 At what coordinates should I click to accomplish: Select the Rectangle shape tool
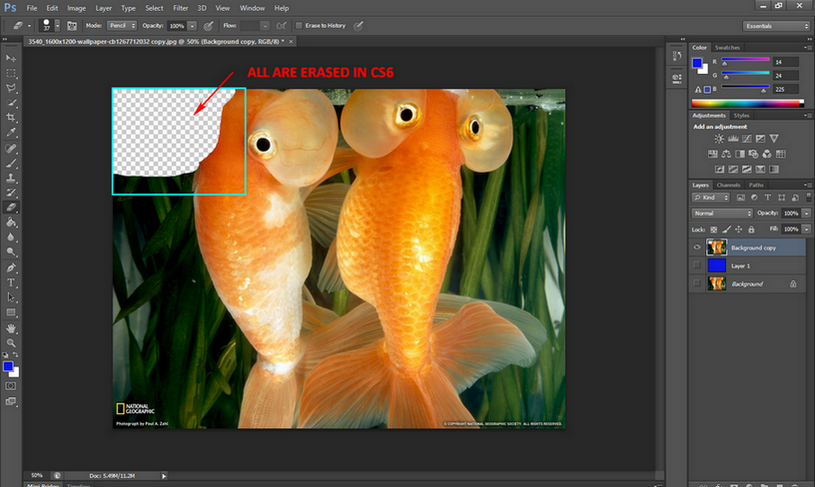(11, 312)
